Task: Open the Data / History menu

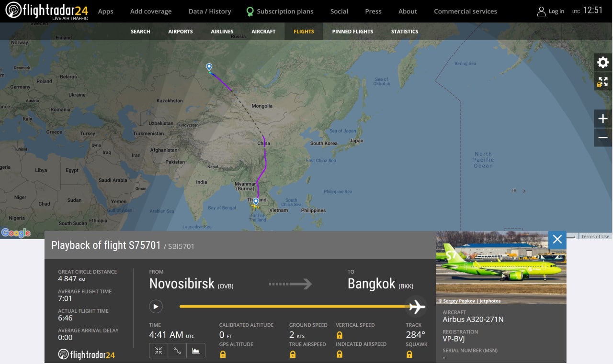Action: click(210, 11)
